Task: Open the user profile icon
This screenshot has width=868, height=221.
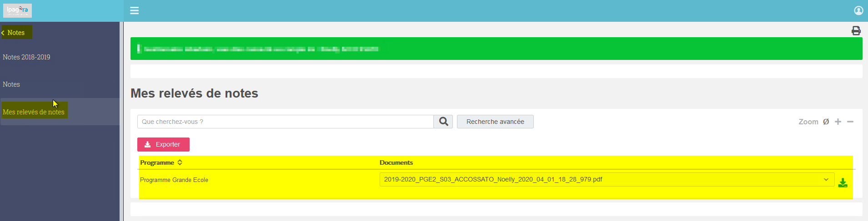Action: 858,10
